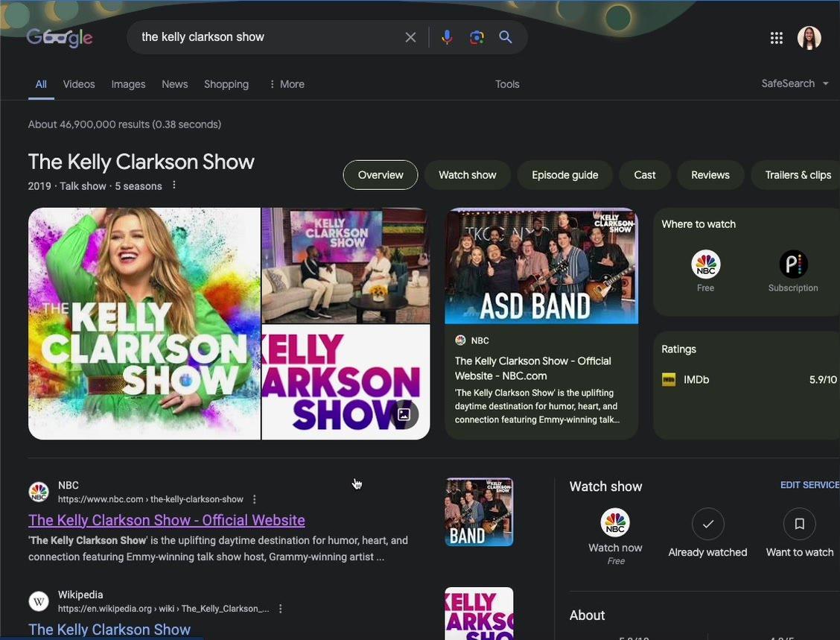The image size is (840, 640).
Task: Open the green Kelly Clarkson Show poster image
Action: point(144,324)
